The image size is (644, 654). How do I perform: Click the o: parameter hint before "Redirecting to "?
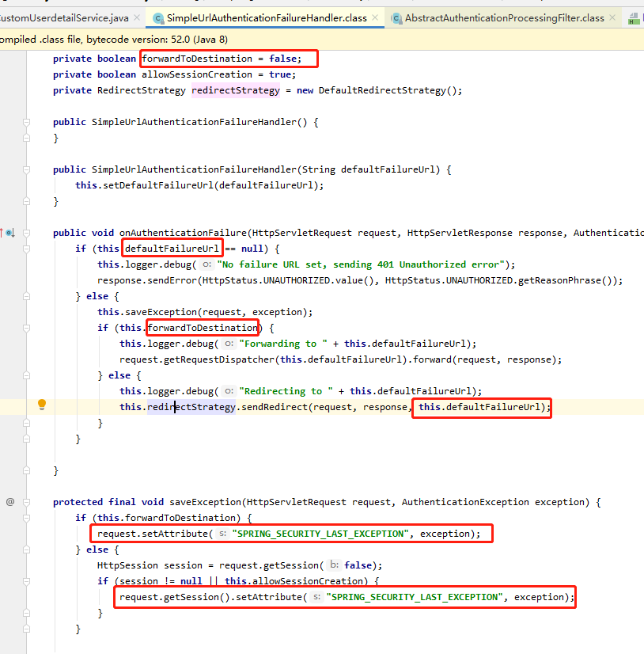[229, 391]
